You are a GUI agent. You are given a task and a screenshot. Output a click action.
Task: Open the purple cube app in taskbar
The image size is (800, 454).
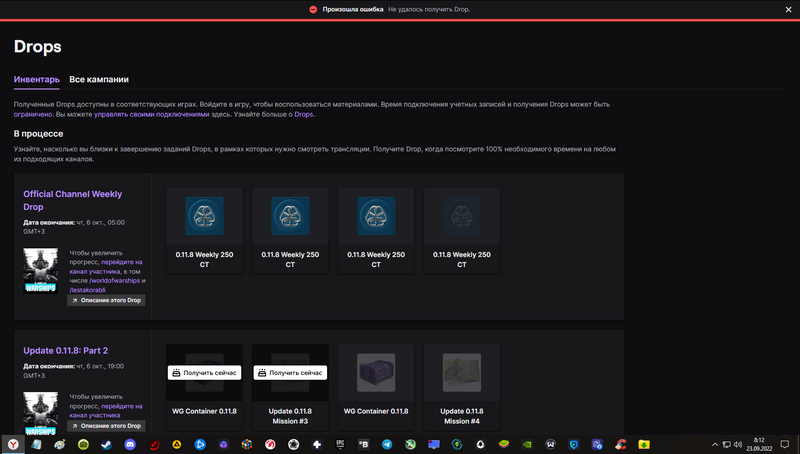tap(223, 444)
